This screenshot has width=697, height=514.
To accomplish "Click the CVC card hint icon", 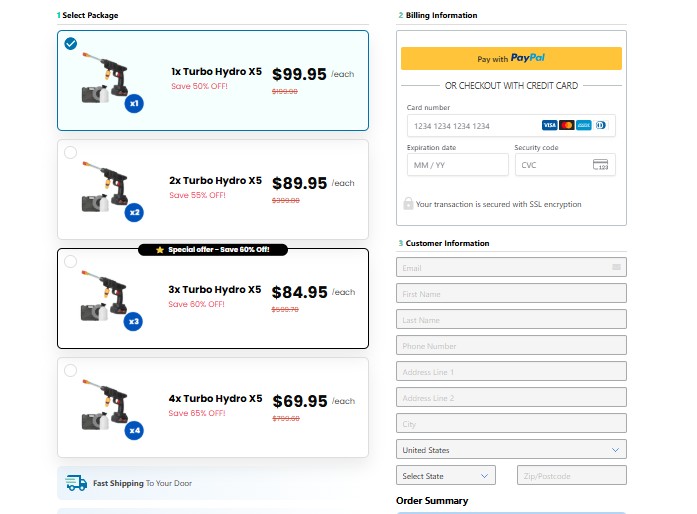I will point(601,165).
